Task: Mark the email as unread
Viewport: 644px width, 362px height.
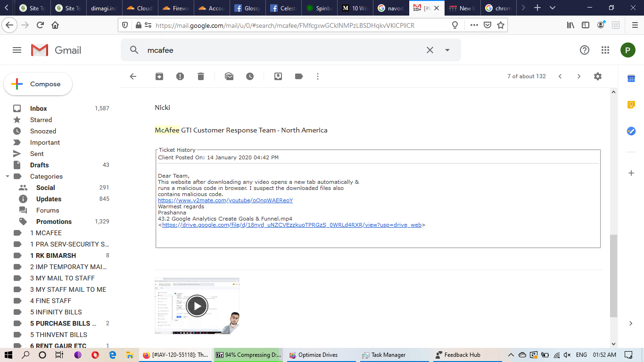Action: coord(229,76)
